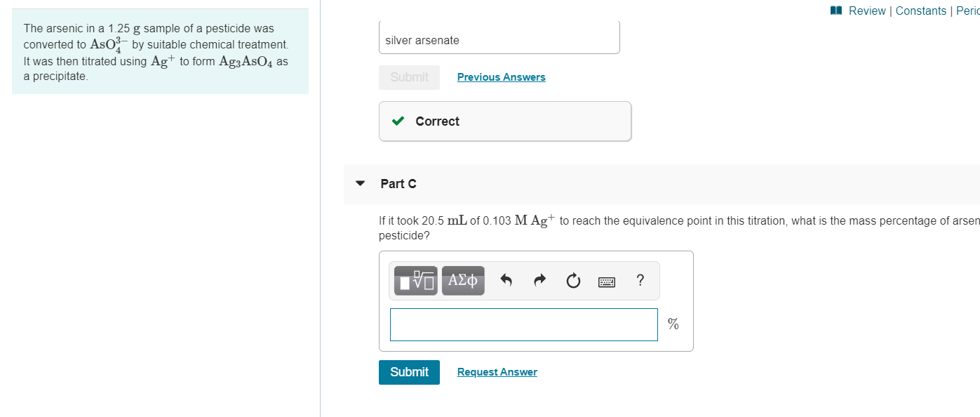Click the question mark help icon

point(640,281)
